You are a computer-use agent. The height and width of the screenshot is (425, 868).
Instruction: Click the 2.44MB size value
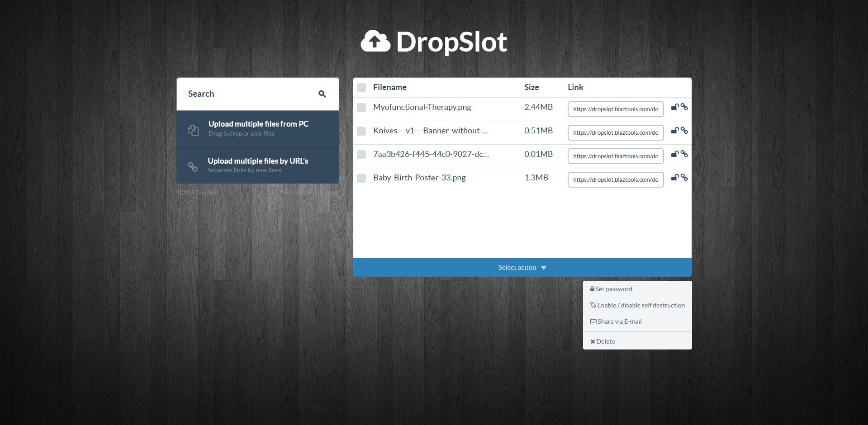(538, 107)
